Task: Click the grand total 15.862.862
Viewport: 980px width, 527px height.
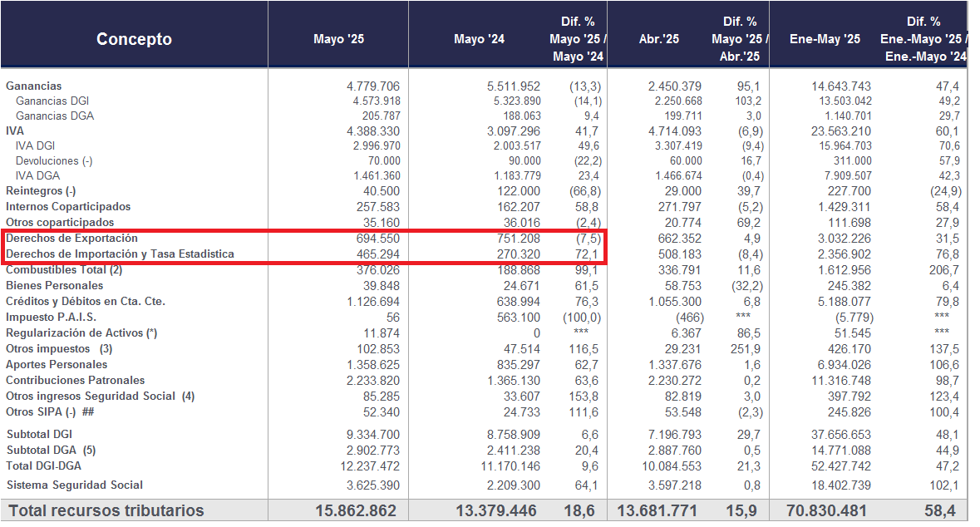Action: [356, 510]
